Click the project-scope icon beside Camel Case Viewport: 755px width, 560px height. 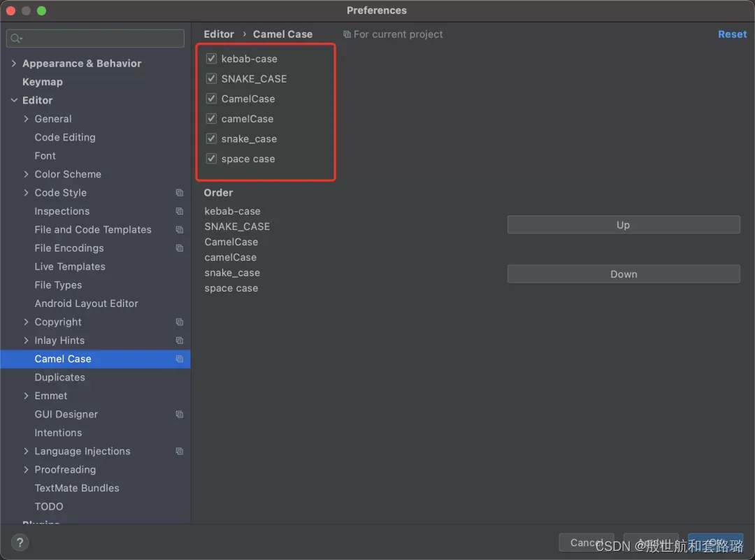tap(180, 359)
